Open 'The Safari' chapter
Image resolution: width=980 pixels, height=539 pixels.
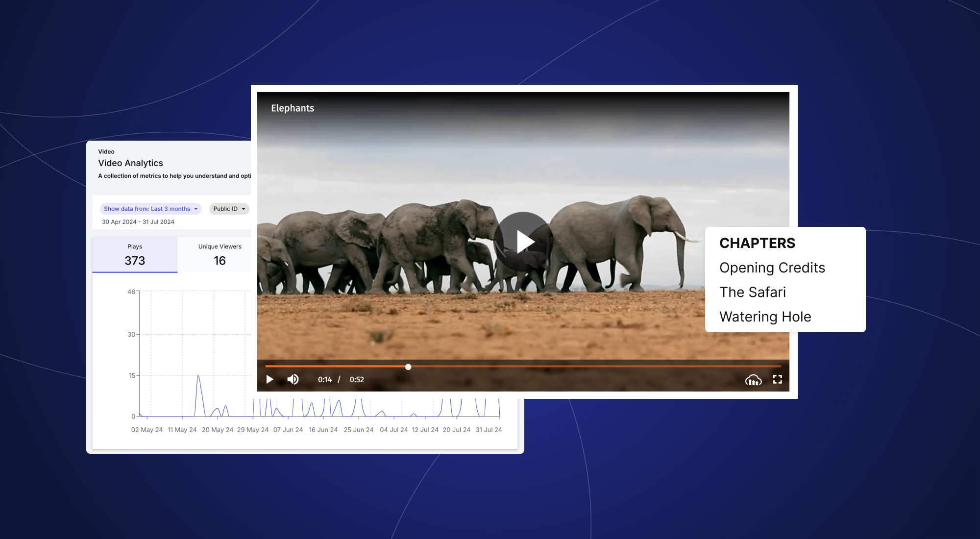(752, 292)
